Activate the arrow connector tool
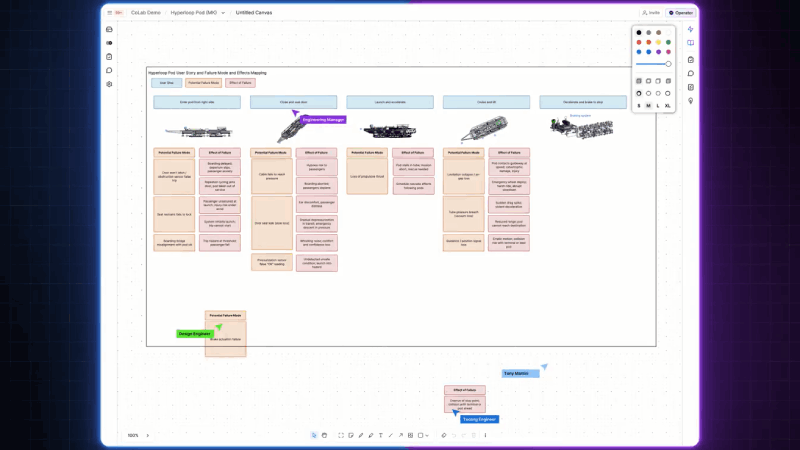800x450 pixels. pyautogui.click(x=401, y=435)
